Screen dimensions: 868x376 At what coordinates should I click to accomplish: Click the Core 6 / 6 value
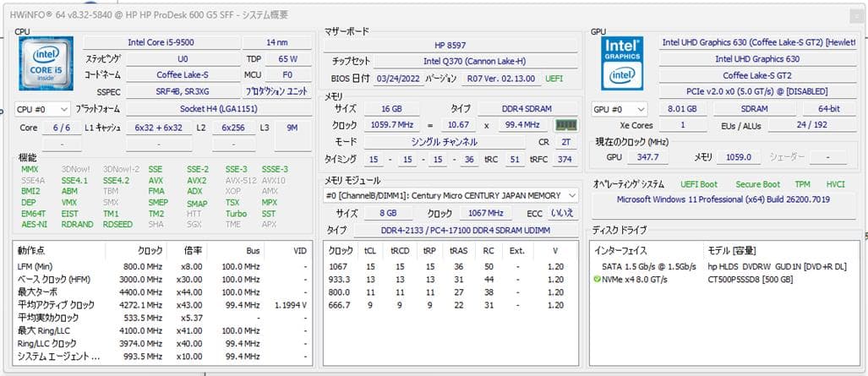coord(62,128)
